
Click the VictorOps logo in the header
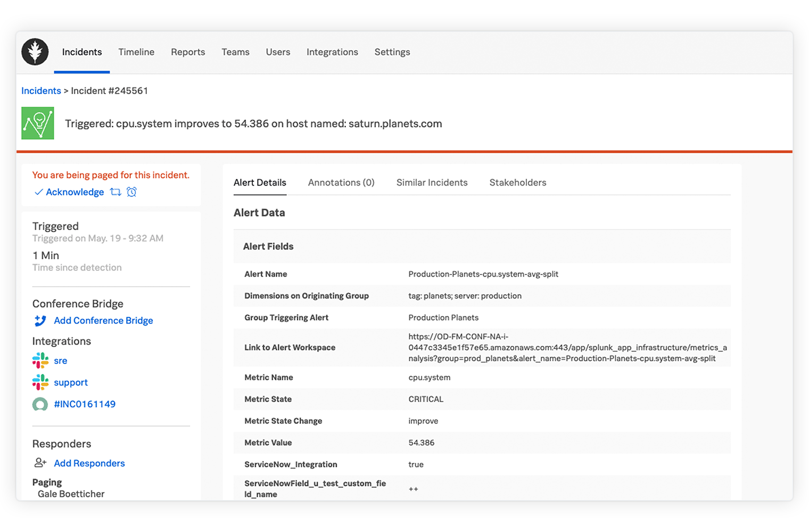click(35, 52)
